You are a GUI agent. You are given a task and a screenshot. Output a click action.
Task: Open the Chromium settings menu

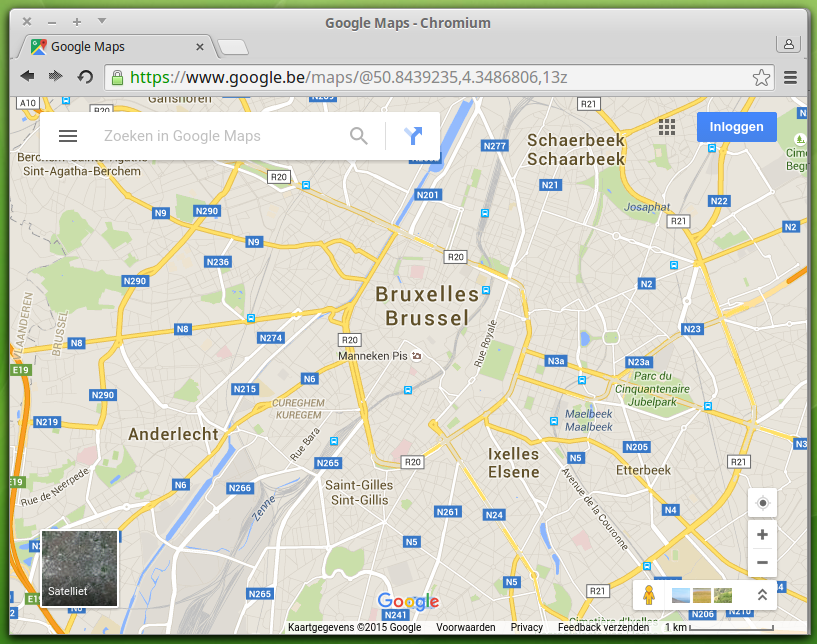[x=791, y=77]
